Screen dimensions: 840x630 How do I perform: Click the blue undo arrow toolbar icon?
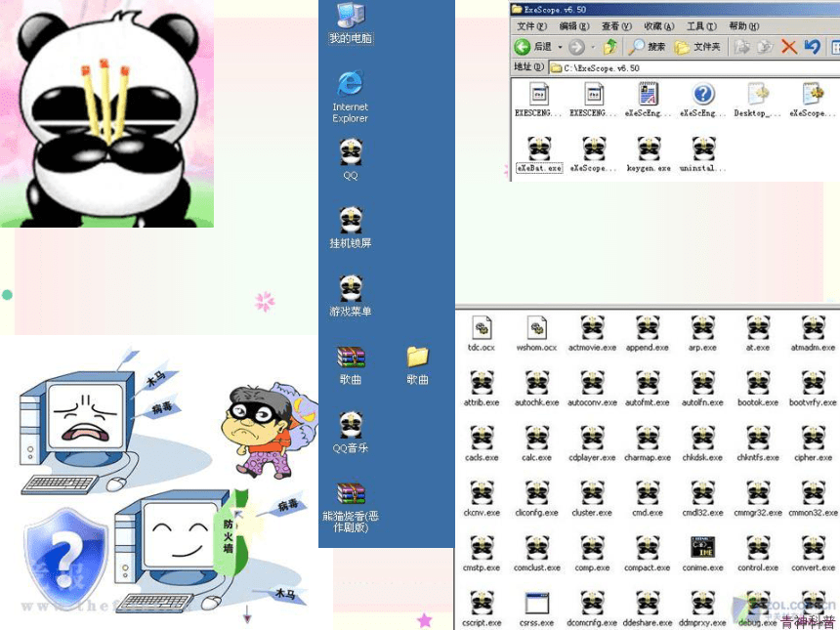(x=812, y=47)
